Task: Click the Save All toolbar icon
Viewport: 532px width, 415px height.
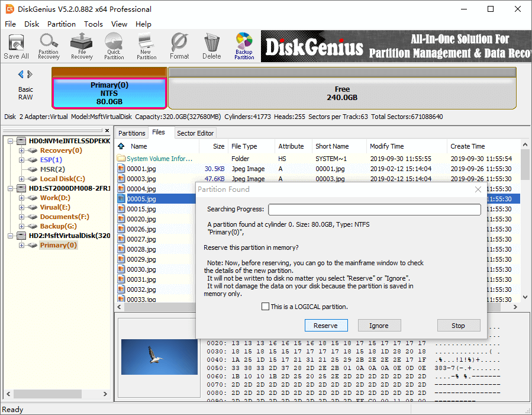Action: 16,46
